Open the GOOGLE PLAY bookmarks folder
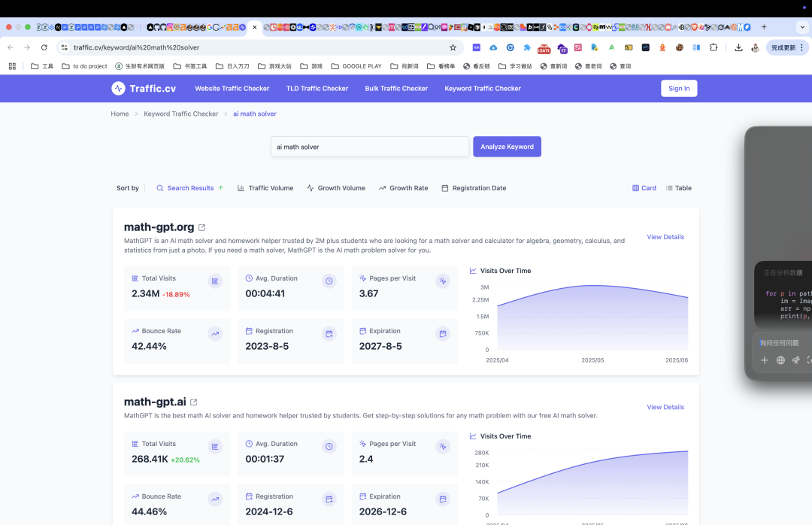 pyautogui.click(x=356, y=66)
